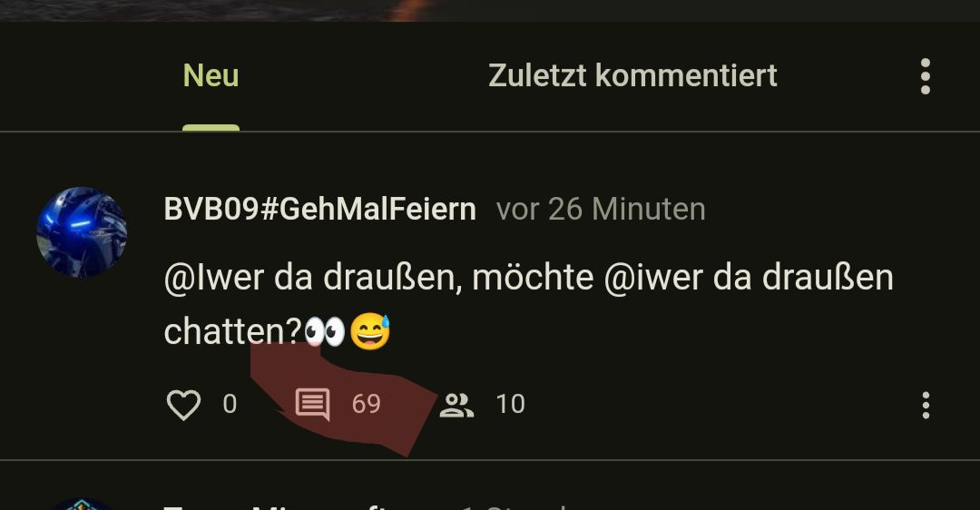
Task: Click the vor 26 Minuten timestamp
Action: pos(601,209)
